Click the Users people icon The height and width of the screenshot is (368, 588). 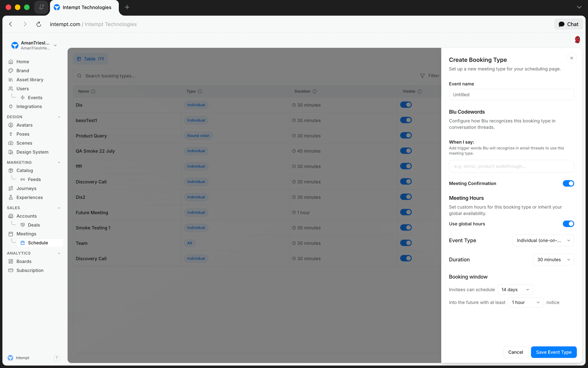11,88
